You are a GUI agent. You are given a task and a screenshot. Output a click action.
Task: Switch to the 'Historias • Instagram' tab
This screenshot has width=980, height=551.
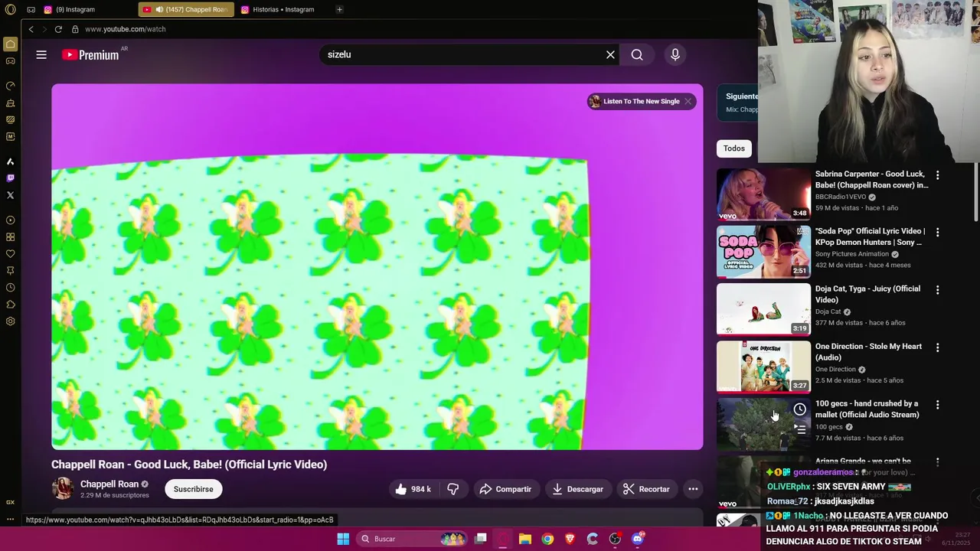(x=283, y=9)
